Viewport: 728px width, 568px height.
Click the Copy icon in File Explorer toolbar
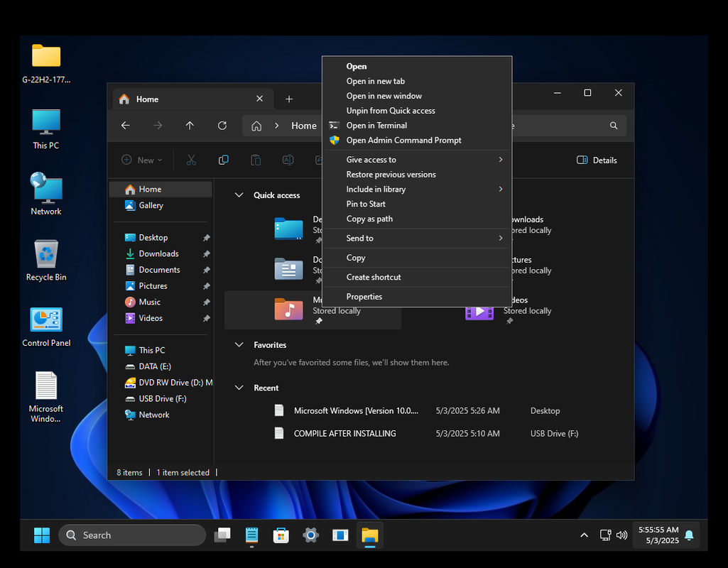(223, 160)
